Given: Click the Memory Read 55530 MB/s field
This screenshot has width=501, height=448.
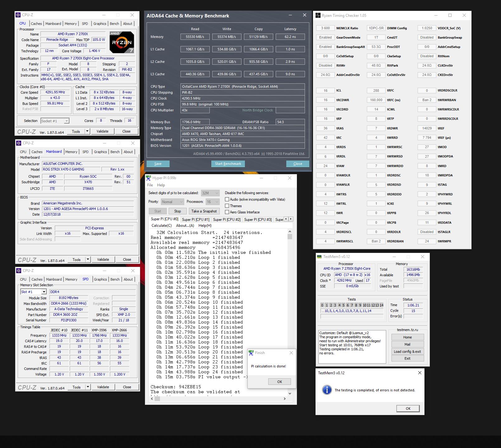Looking at the screenshot, I should pos(195,37).
